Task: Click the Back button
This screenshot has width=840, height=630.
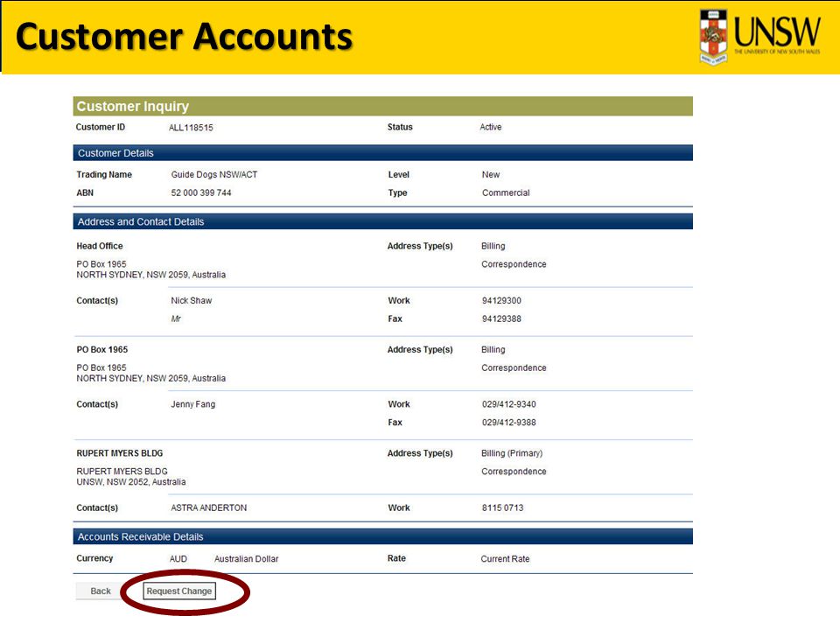Action: pos(100,591)
